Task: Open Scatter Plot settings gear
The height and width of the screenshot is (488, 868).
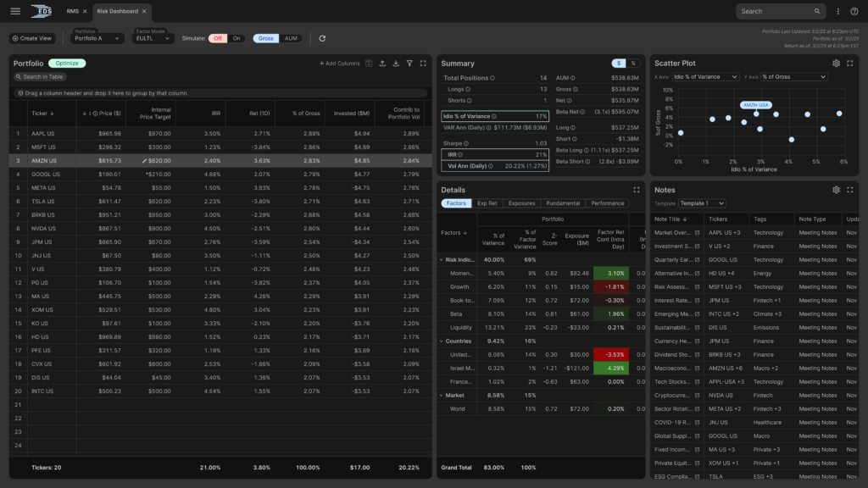Action: (x=836, y=64)
